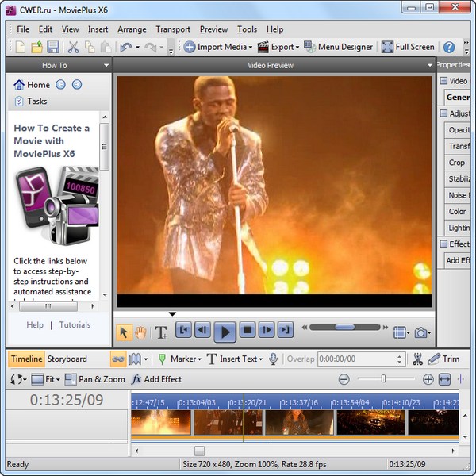The height and width of the screenshot is (476, 476).
Task: Click the Full Screen toolbar button
Action: click(x=408, y=48)
